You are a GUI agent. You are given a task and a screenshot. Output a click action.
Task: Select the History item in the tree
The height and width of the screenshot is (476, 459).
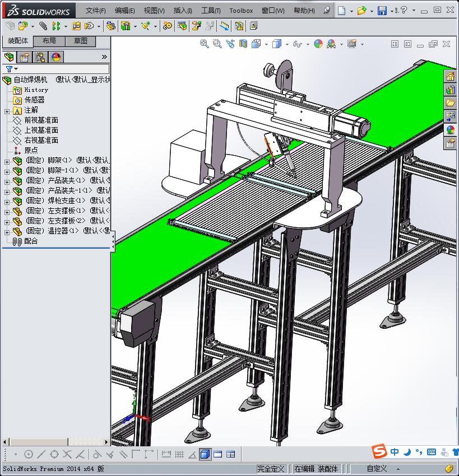pos(36,90)
